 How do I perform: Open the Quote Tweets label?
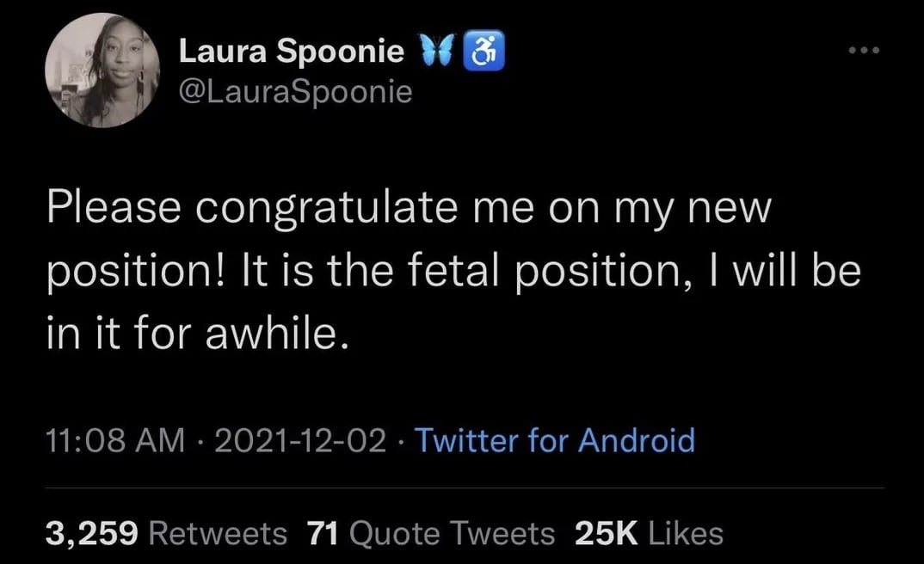pyautogui.click(x=453, y=533)
